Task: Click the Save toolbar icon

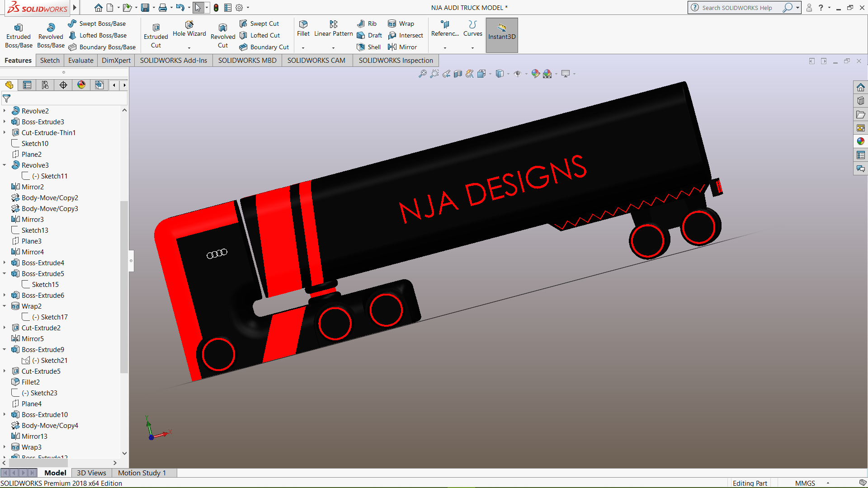Action: tap(145, 8)
